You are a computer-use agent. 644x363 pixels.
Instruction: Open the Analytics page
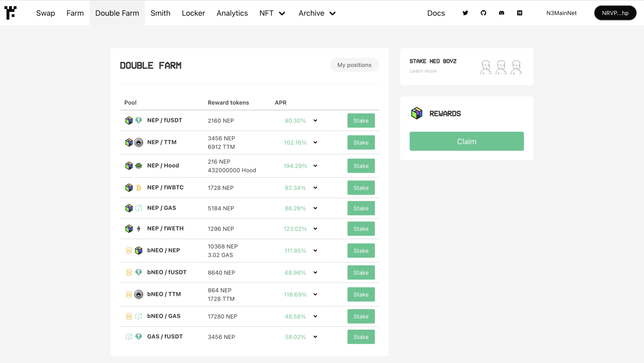[x=232, y=13]
